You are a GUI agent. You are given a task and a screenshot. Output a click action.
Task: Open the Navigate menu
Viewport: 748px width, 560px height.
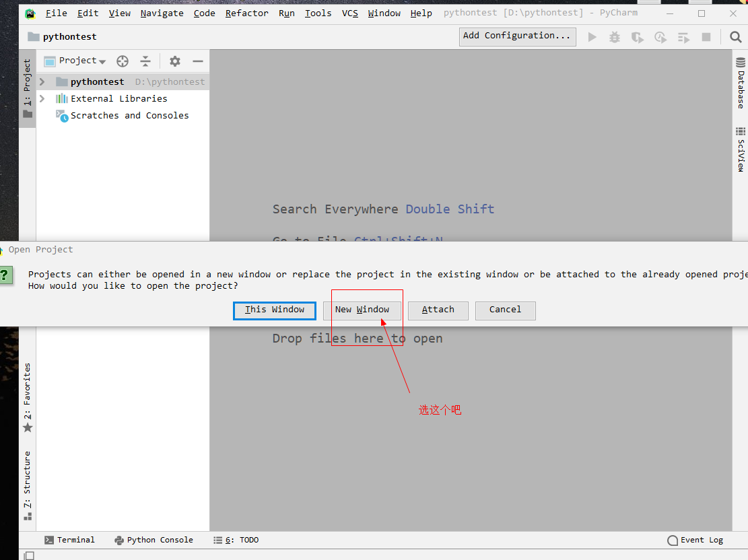(162, 13)
